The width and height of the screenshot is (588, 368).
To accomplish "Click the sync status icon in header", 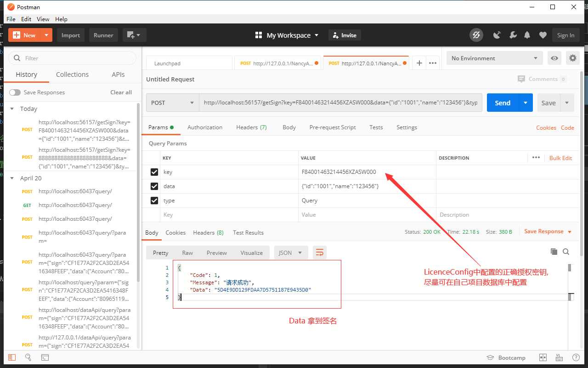I will (x=476, y=35).
